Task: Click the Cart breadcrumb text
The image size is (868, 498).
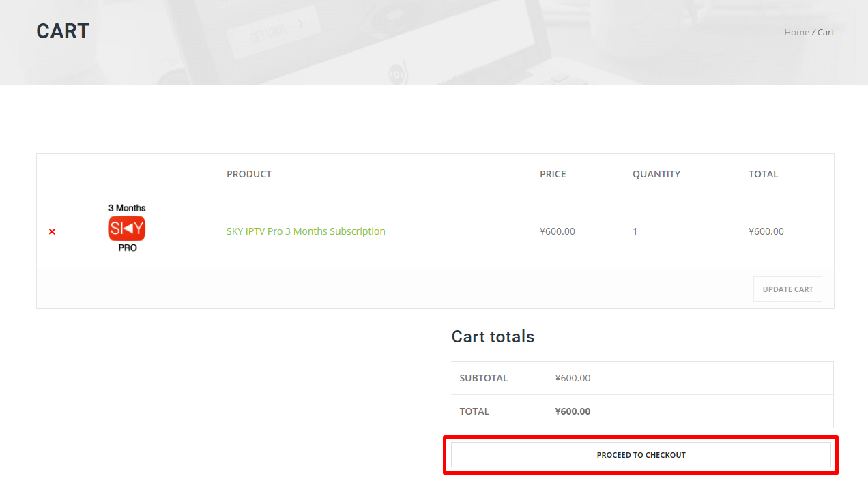Action: (826, 32)
